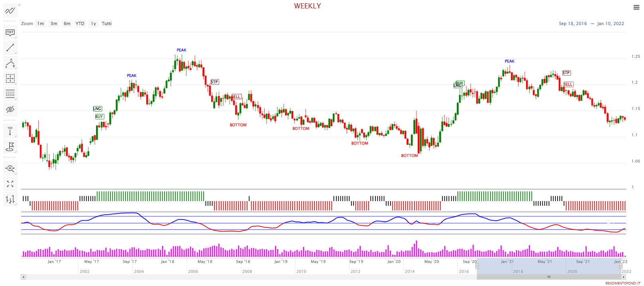Viewport: 644px width, 286px height.
Task: Click the BOTTOM label near Sep '19
Action: [x=359, y=143]
